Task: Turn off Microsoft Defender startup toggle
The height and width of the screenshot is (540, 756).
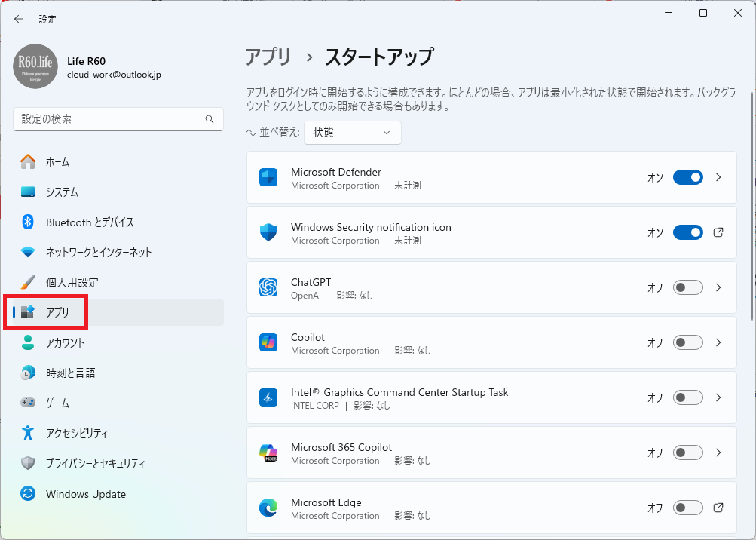Action: 687,177
